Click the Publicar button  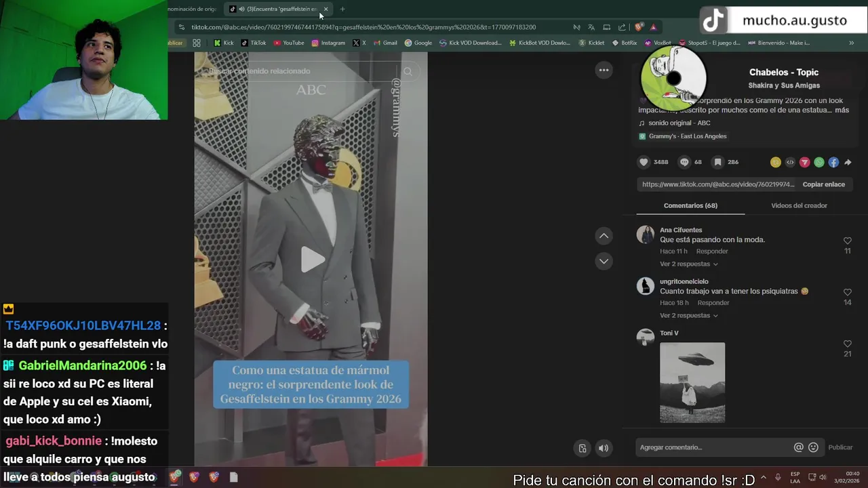pos(840,447)
